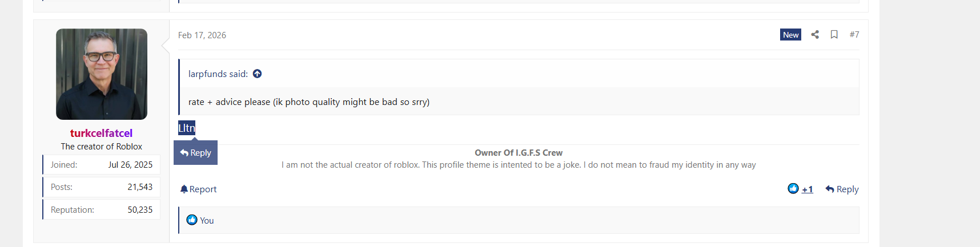Screen dimensions: 980x247
Task: Bookmark this post using the bookmark icon
Action: [834, 35]
